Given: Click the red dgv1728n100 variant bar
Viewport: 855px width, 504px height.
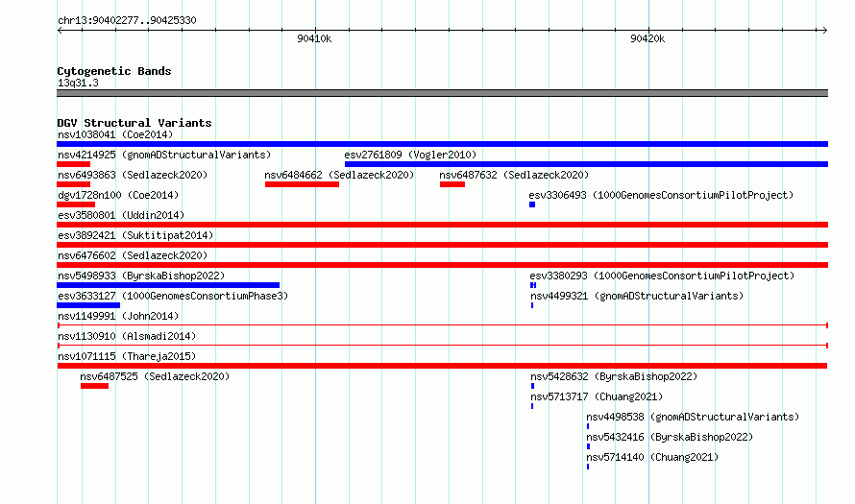Looking at the screenshot, I should coord(76,204).
